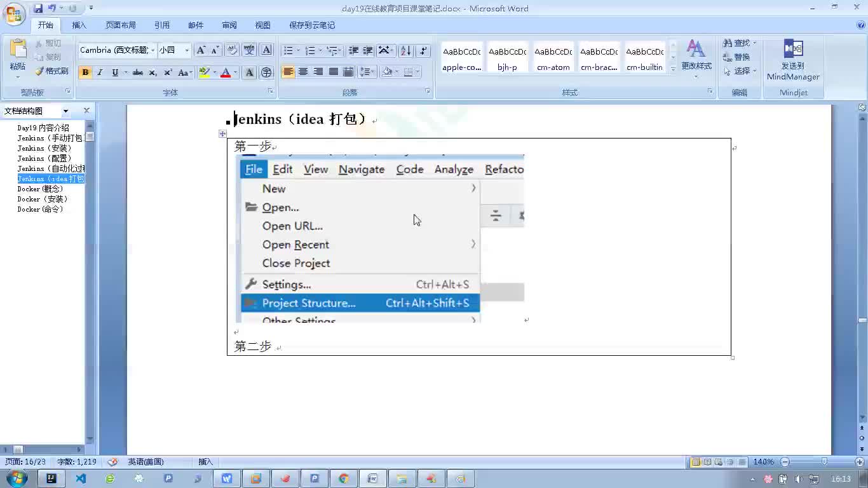868x488 pixels.
Task: Increase paragraph indent
Action: tap(367, 50)
